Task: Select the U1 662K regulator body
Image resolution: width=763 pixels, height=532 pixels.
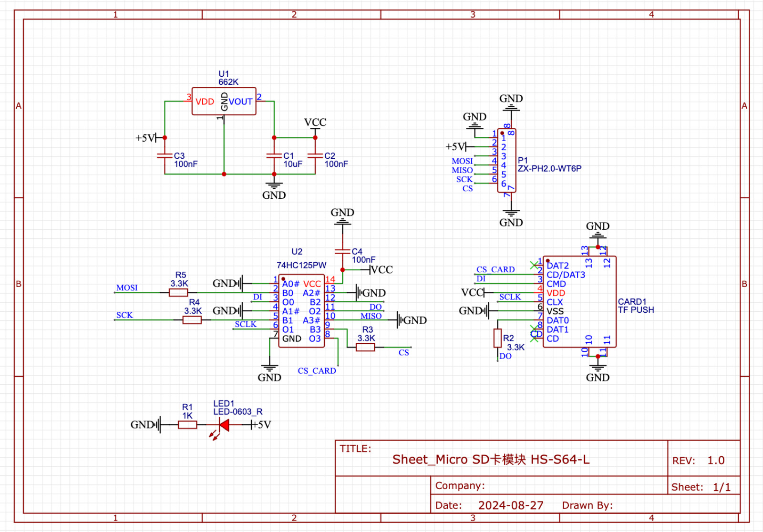Action: [224, 101]
